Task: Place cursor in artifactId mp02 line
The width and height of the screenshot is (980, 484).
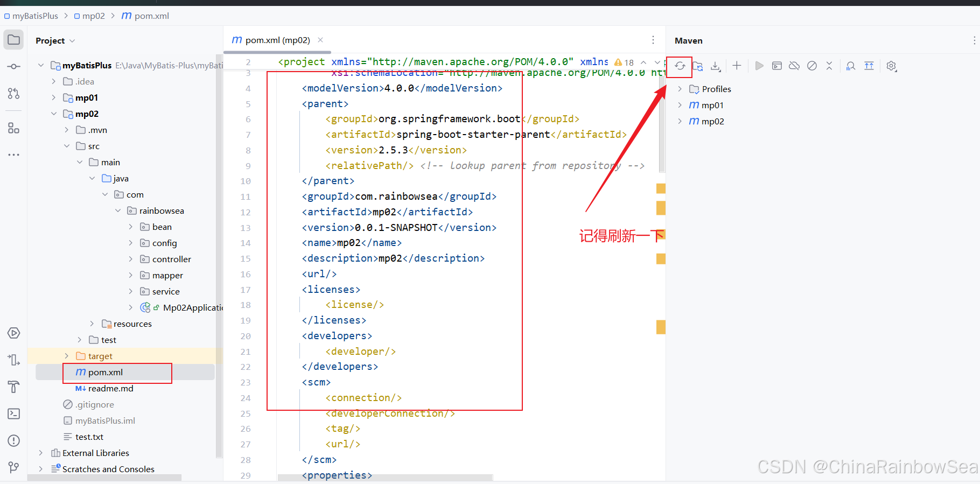Action: tap(387, 212)
